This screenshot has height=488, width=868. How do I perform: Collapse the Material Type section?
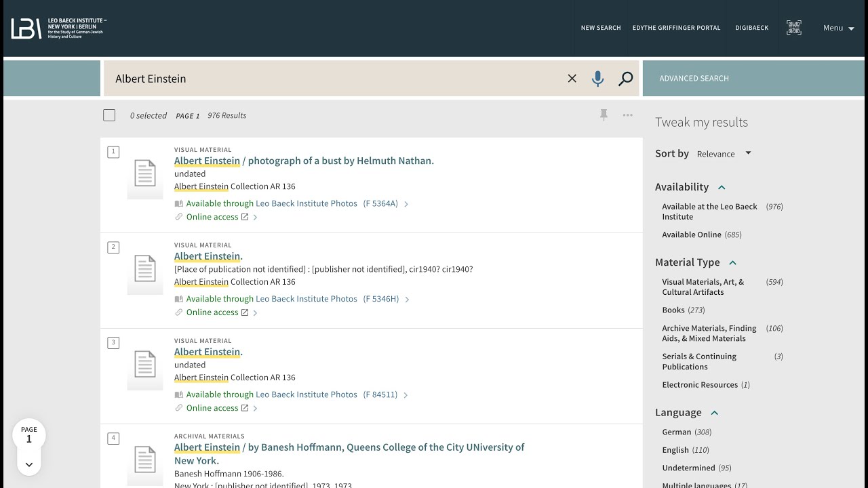pyautogui.click(x=732, y=262)
